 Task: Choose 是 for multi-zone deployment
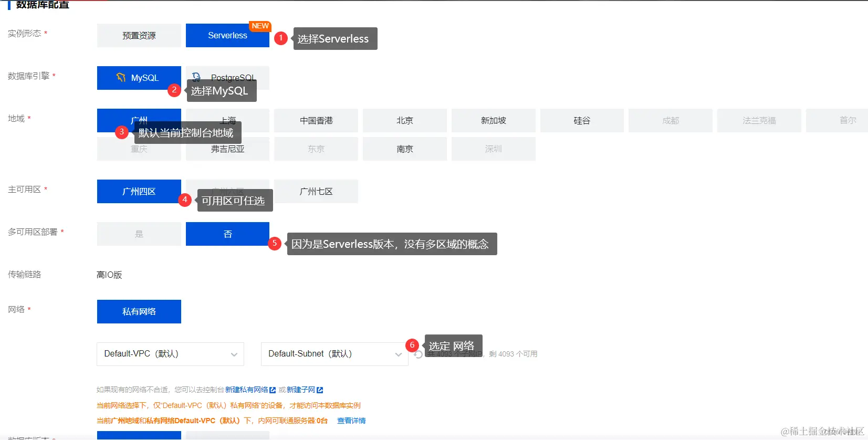coord(139,234)
